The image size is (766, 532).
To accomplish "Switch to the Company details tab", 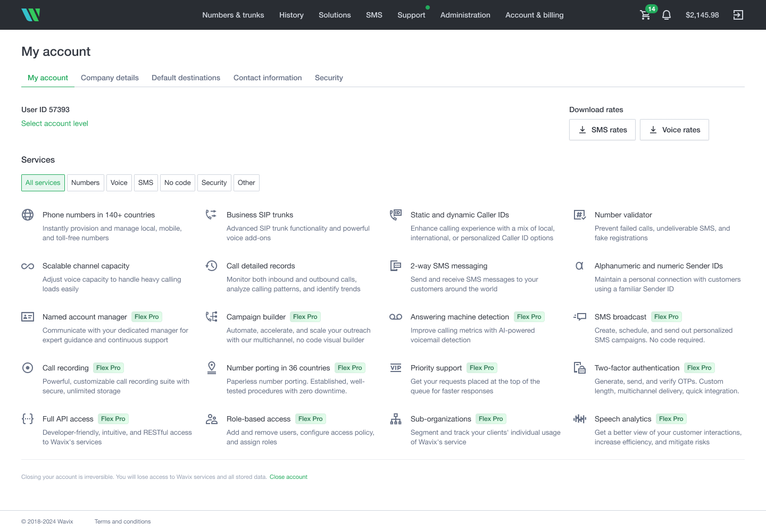I will pos(110,78).
